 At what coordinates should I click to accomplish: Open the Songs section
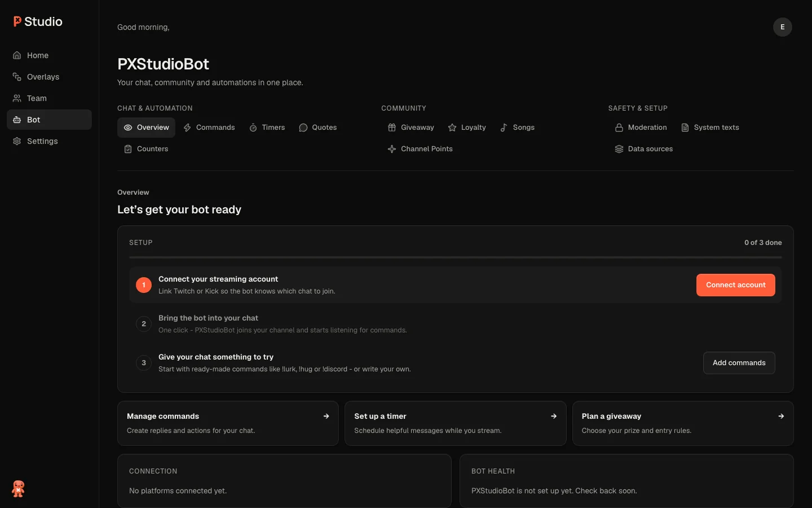point(518,128)
